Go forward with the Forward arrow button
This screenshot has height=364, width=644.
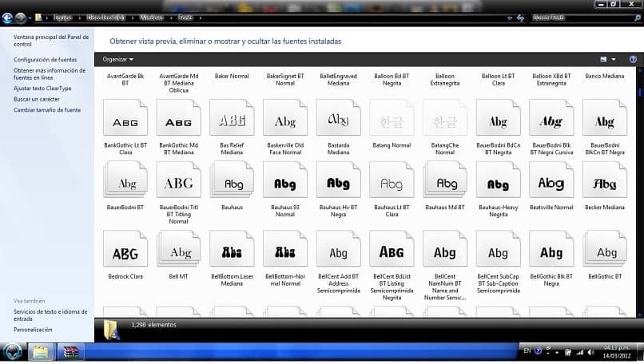pyautogui.click(x=20, y=18)
